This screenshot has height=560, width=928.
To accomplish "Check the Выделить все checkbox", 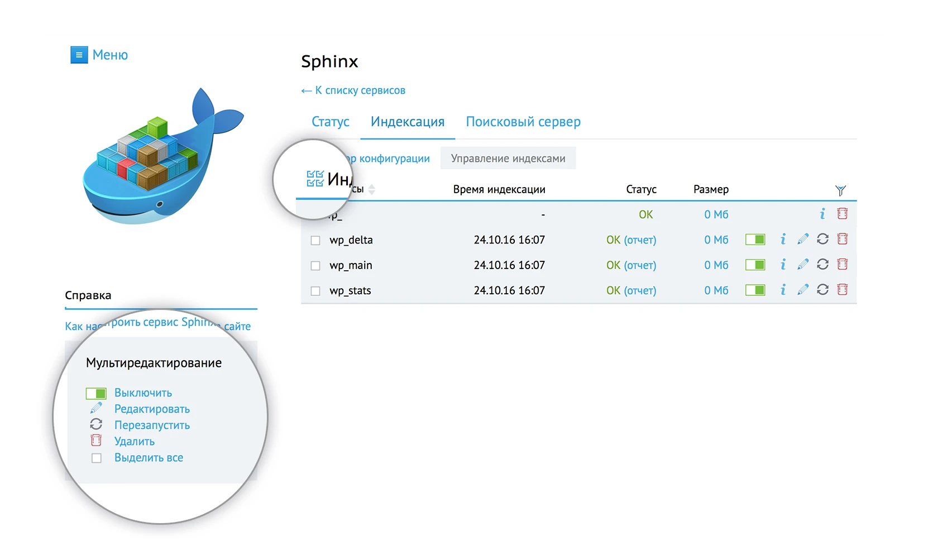I will click(97, 458).
